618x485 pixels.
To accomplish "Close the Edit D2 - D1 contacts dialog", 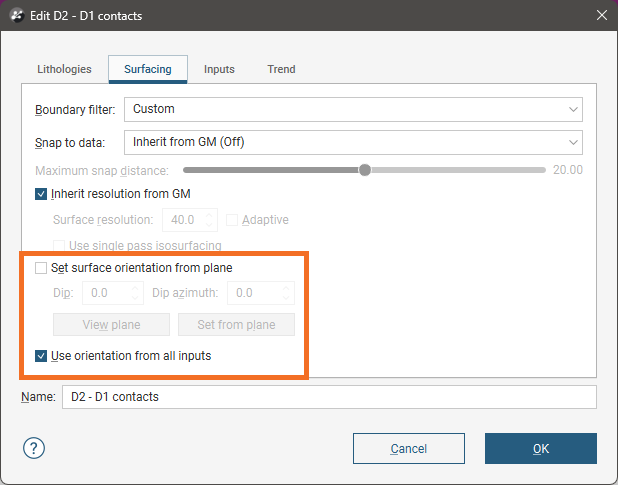I will (600, 15).
